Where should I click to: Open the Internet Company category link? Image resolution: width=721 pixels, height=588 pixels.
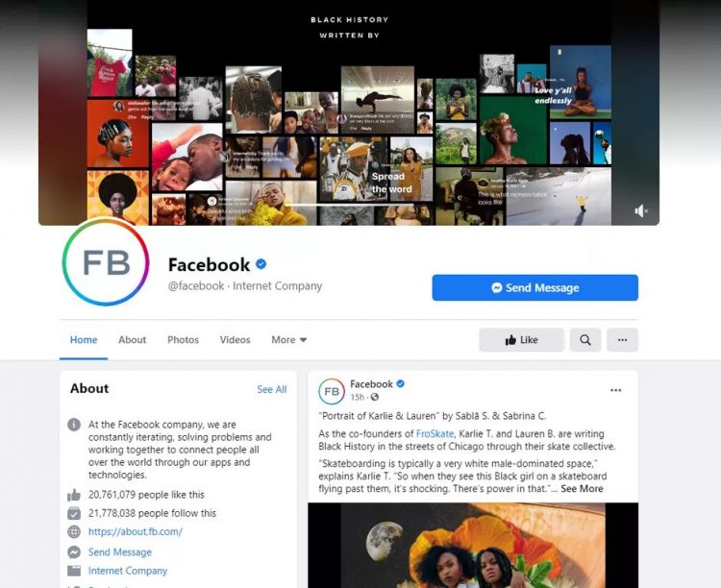(x=128, y=571)
